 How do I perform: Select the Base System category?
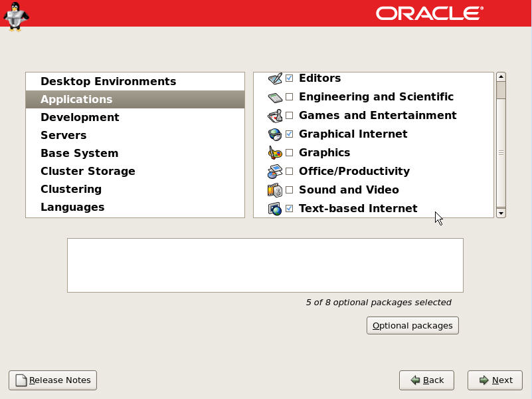pos(135,154)
